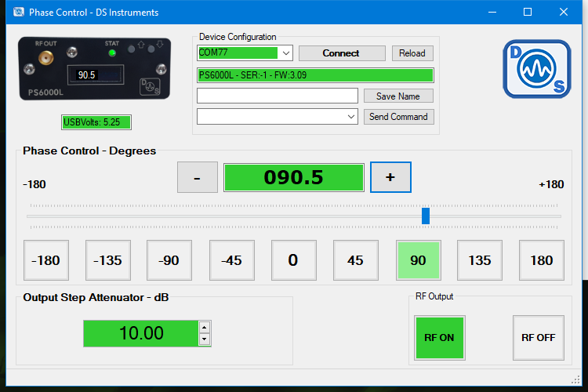Click Reload to refresh ports

(412, 53)
